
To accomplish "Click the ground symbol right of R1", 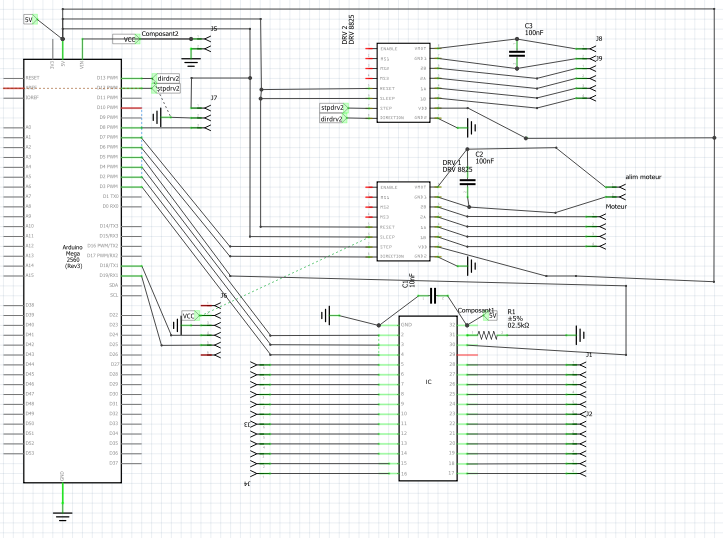I will (x=579, y=335).
